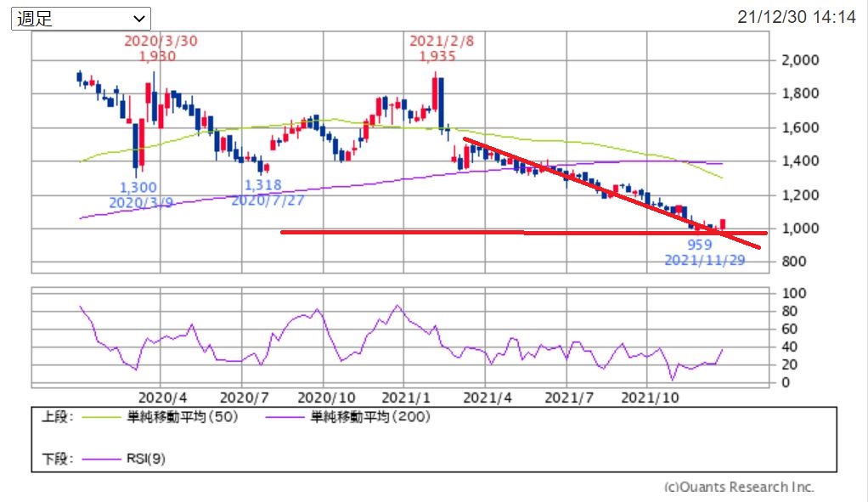Screen dimensions: 868x502
Task: Click the 上段 legend label
Action: tap(58, 417)
